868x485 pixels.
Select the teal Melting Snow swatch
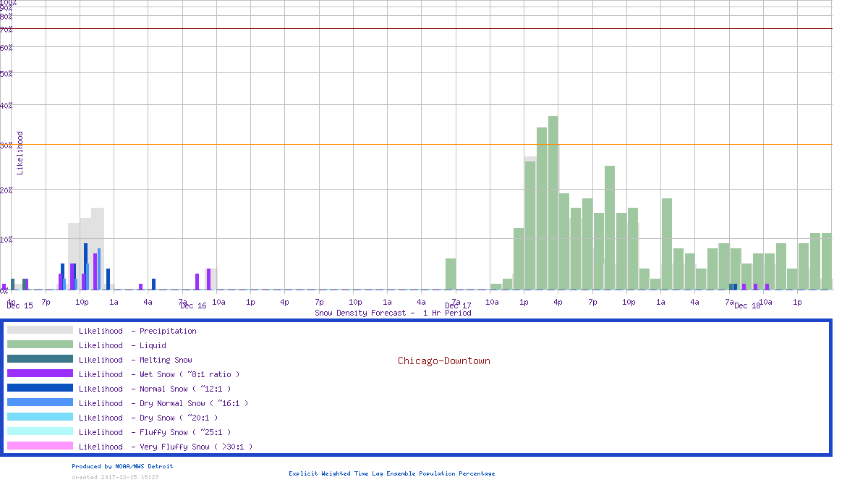point(40,359)
